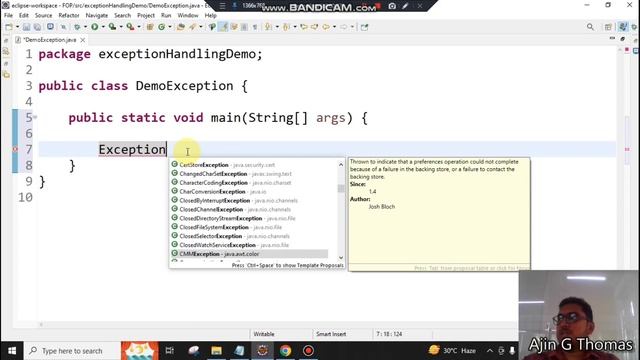Screen dimensions: 640x360
Task: Click the Open Perspective icon
Action: [608, 27]
